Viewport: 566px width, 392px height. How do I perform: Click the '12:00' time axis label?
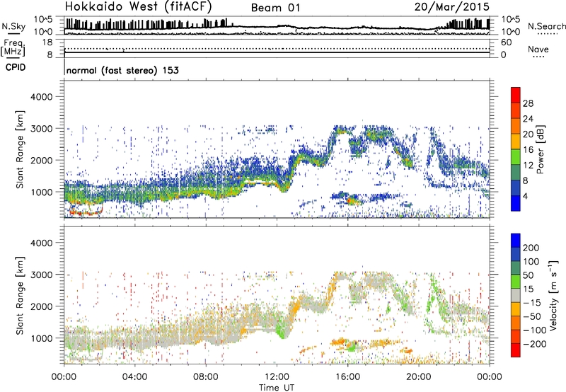pos(277,377)
